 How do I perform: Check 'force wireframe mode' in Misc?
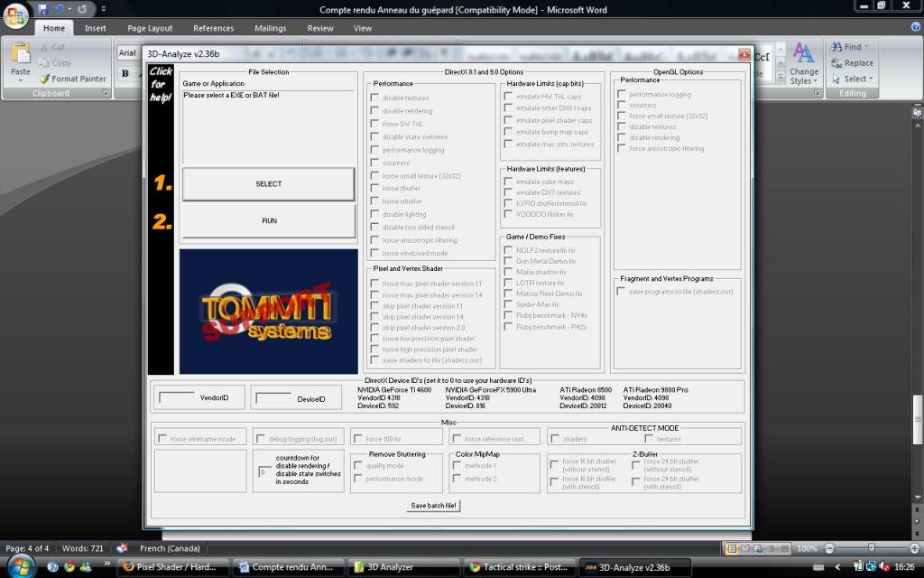(162, 439)
